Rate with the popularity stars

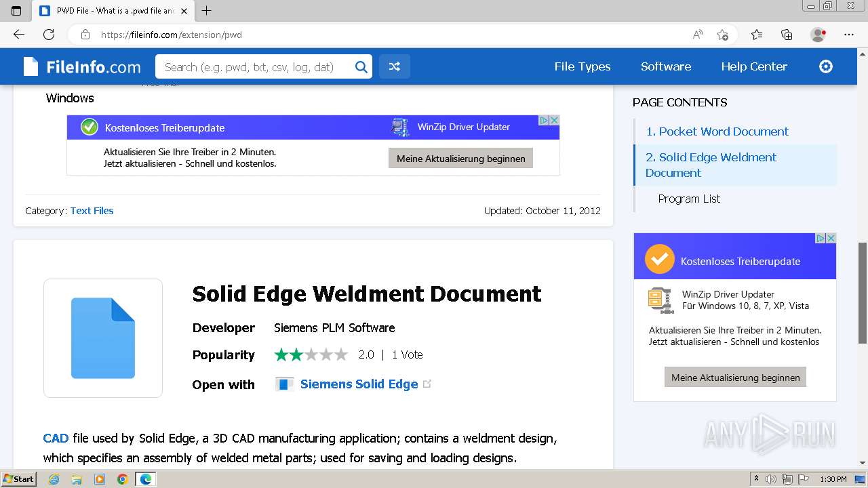pos(311,354)
